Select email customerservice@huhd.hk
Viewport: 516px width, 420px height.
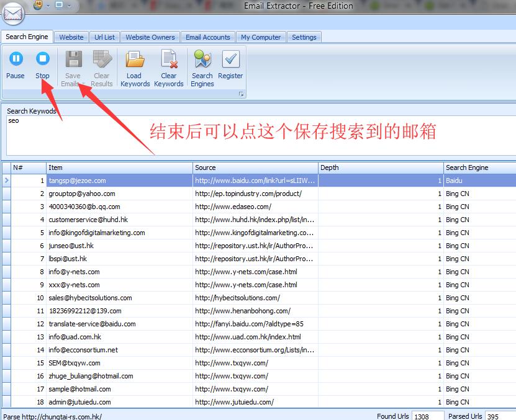[x=88, y=220]
